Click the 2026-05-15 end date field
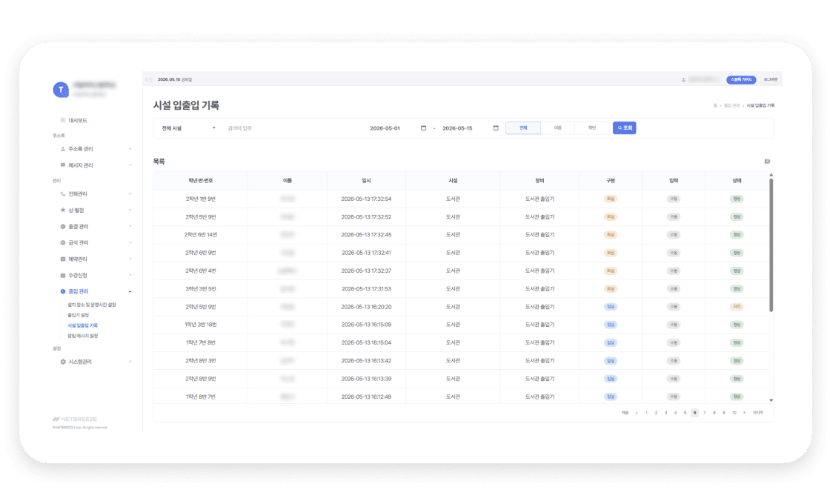This screenshot has height=504, width=830. [457, 128]
